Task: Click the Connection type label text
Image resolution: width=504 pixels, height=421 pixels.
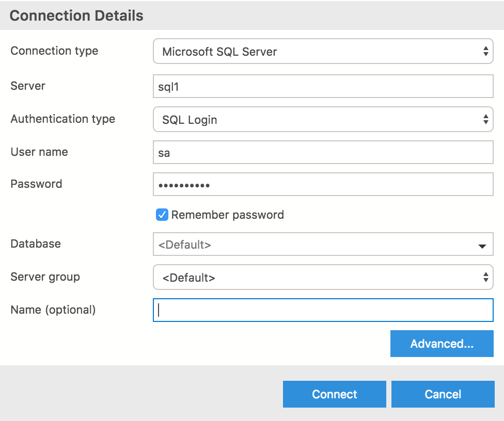Action: click(54, 51)
